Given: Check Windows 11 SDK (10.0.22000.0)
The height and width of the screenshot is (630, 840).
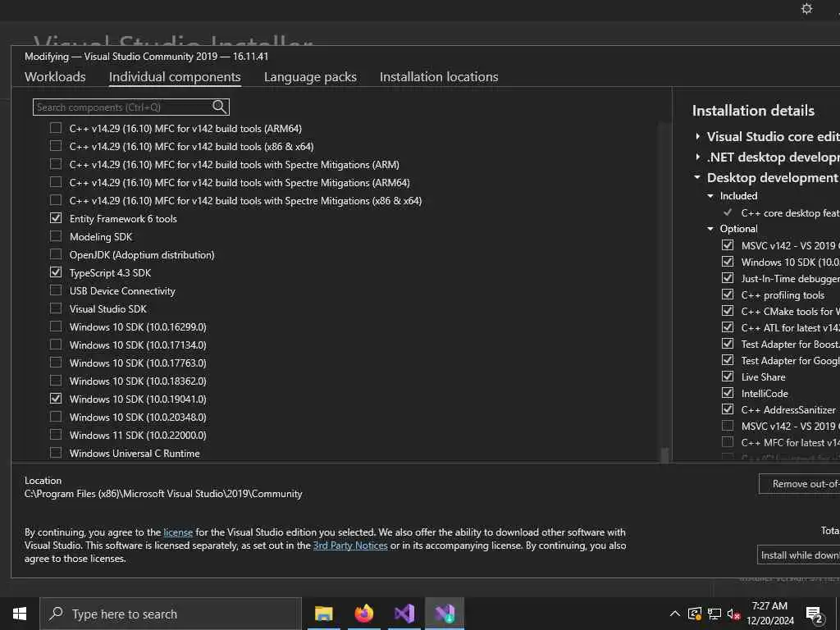Looking at the screenshot, I should [56, 435].
